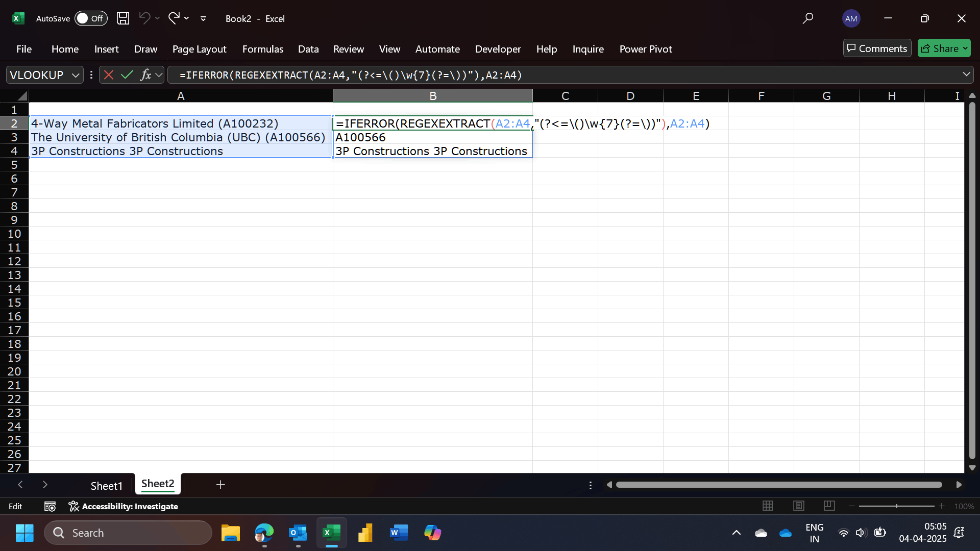Image resolution: width=980 pixels, height=551 pixels.
Task: Select cell A3 with University of British Columbia
Action: [x=181, y=137]
